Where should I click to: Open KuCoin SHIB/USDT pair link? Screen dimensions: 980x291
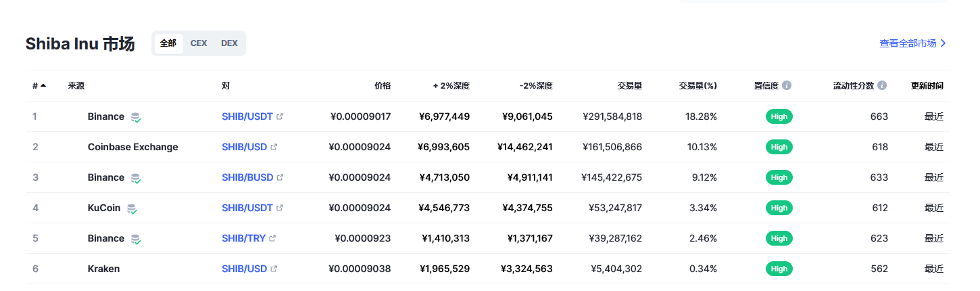247,208
